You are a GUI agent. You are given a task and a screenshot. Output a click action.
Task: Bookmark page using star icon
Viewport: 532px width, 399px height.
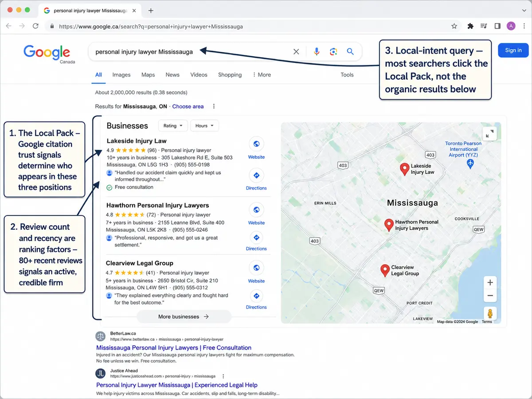point(454,26)
